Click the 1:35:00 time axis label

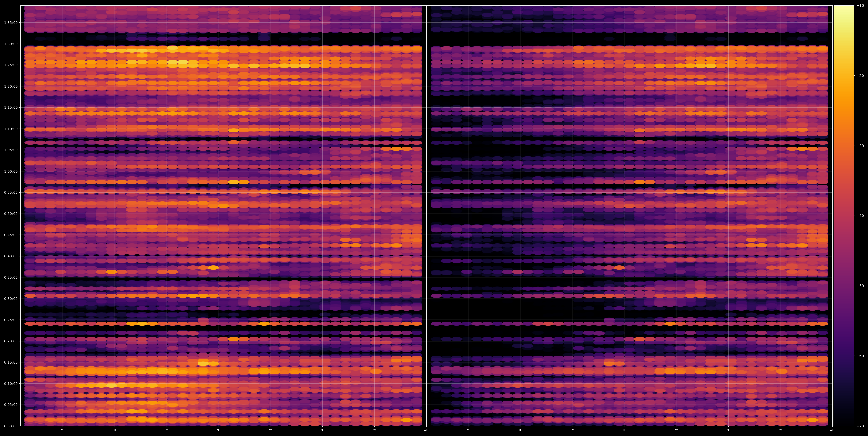tap(11, 23)
